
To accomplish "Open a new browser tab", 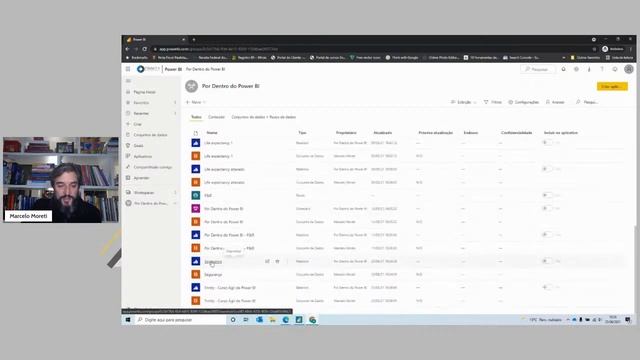I will pos(194,40).
